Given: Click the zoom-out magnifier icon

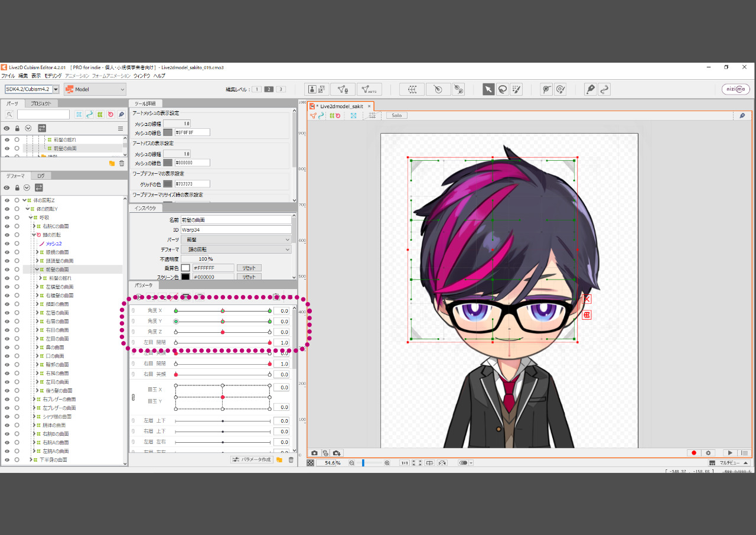Looking at the screenshot, I should click(351, 463).
